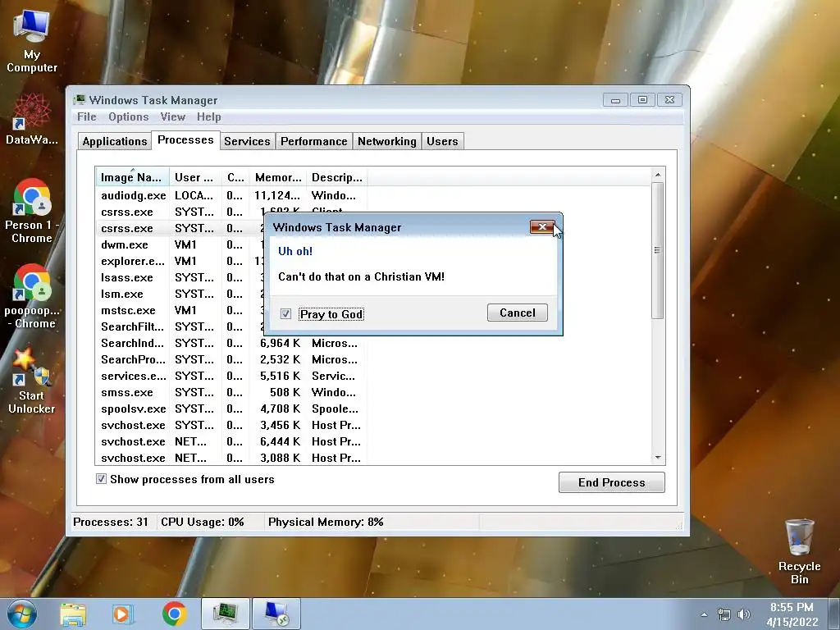The width and height of the screenshot is (840, 630).
Task: Select SearchInd... process row
Action: tap(231, 343)
